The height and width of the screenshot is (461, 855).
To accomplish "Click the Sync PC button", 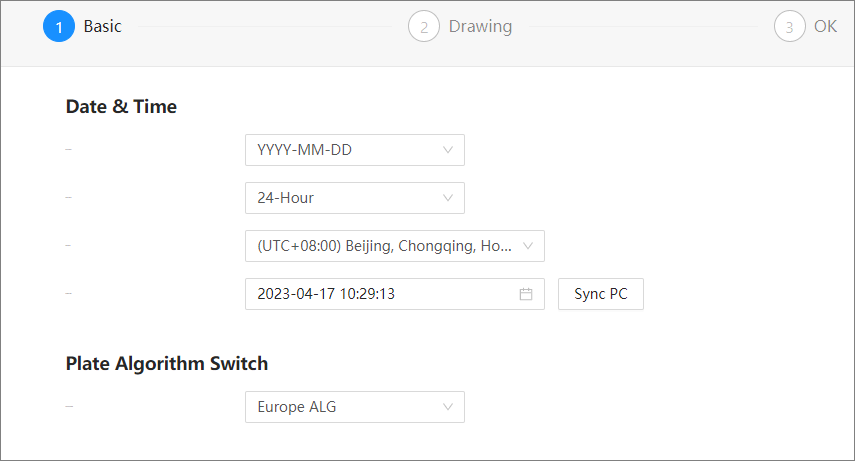I will 601,294.
